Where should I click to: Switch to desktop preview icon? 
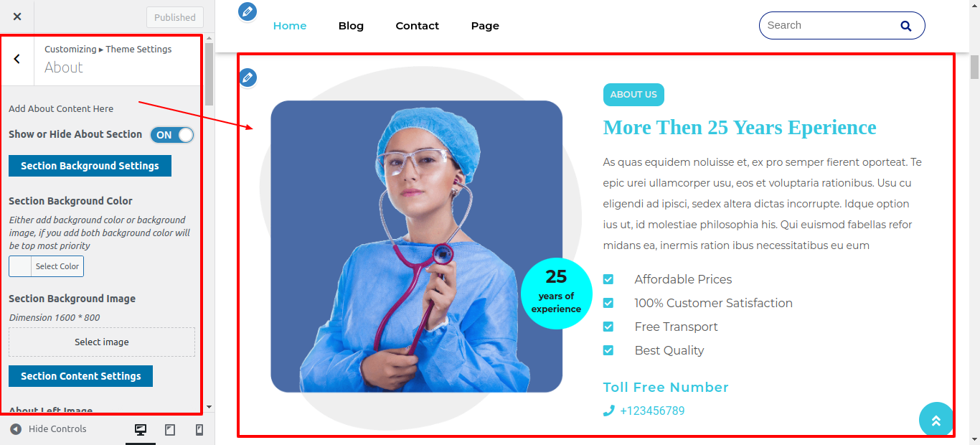click(141, 429)
